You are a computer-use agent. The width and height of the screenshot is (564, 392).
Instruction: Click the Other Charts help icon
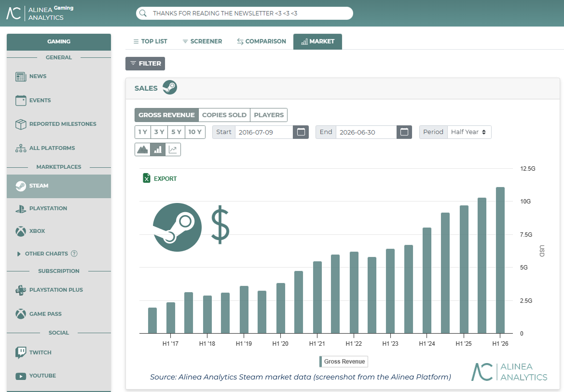[74, 254]
